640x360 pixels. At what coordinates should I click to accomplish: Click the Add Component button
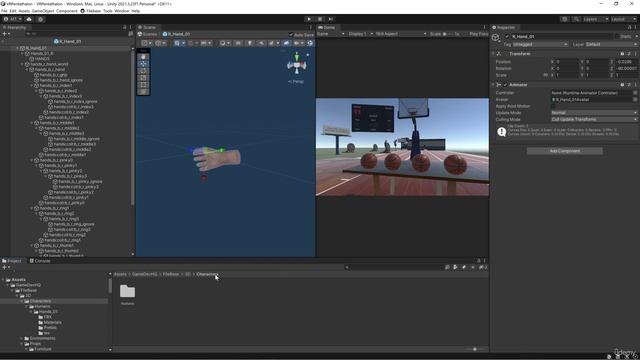pyautogui.click(x=564, y=151)
